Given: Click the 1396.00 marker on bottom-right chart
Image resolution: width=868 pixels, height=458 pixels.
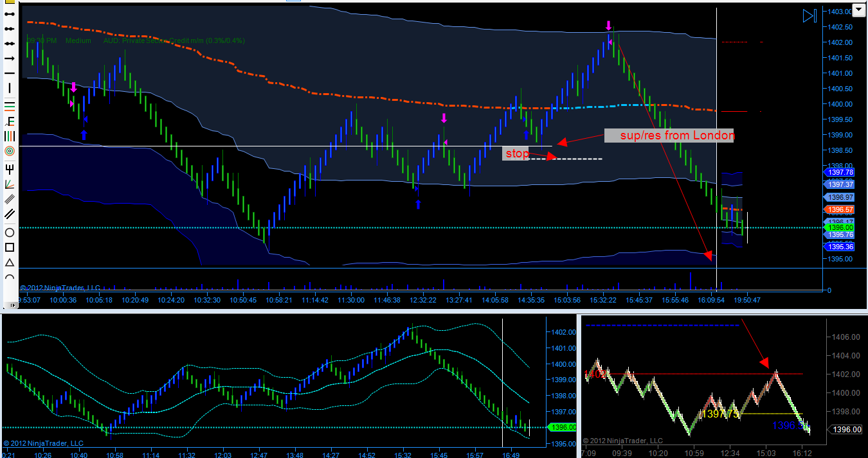Looking at the screenshot, I should tap(845, 430).
